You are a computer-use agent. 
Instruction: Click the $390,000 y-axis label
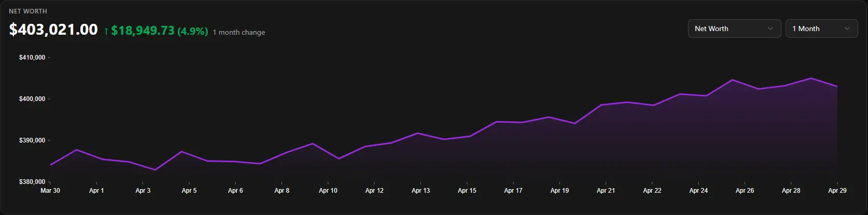click(32, 140)
